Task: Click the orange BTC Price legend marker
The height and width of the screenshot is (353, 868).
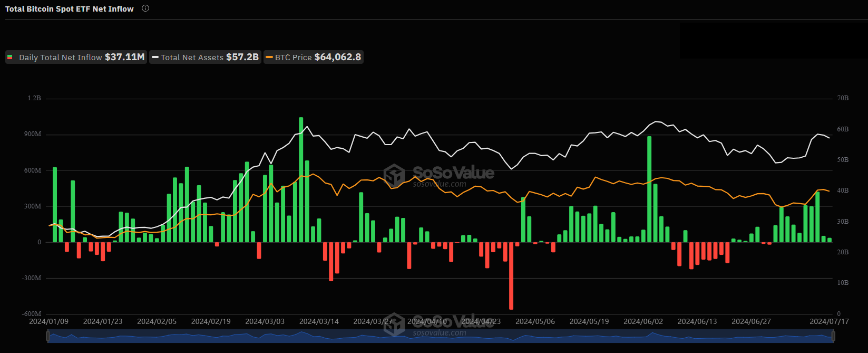Action: tap(269, 57)
